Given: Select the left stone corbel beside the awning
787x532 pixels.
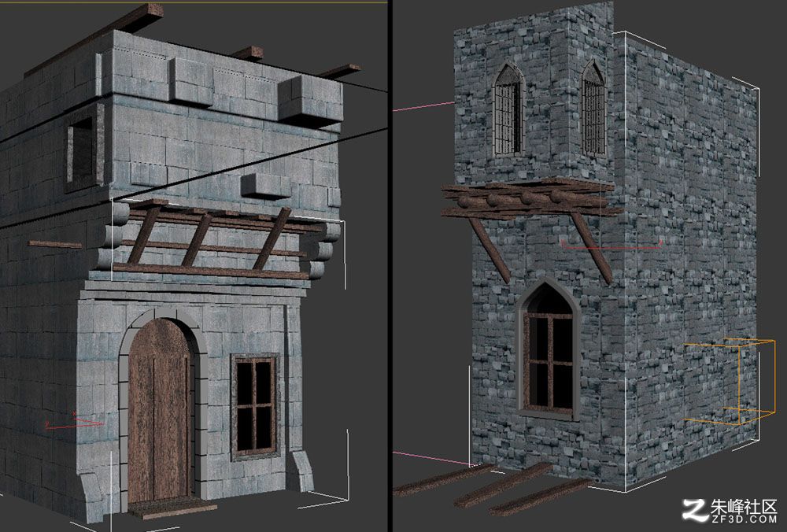Looking at the screenshot, I should tap(113, 235).
